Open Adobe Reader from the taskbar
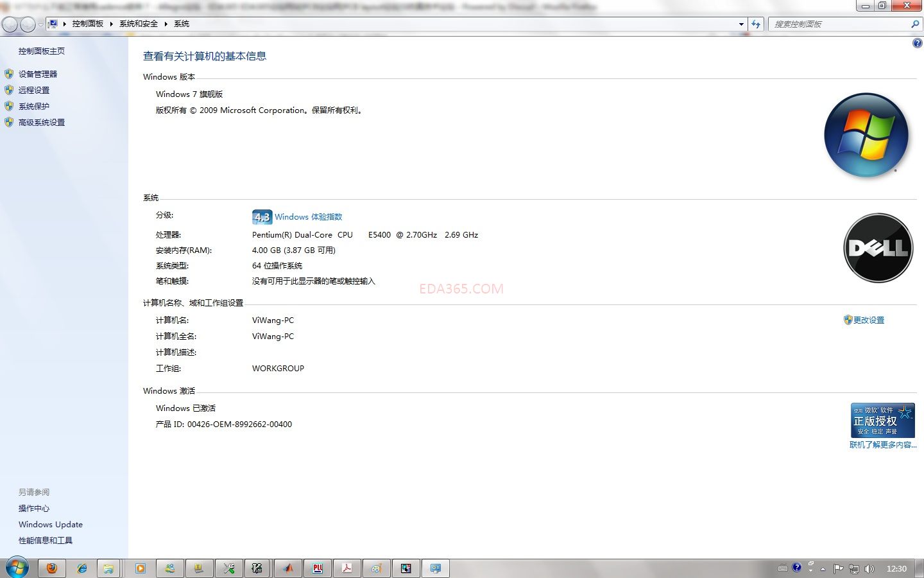Screen dimensions: 924x578 (347, 568)
